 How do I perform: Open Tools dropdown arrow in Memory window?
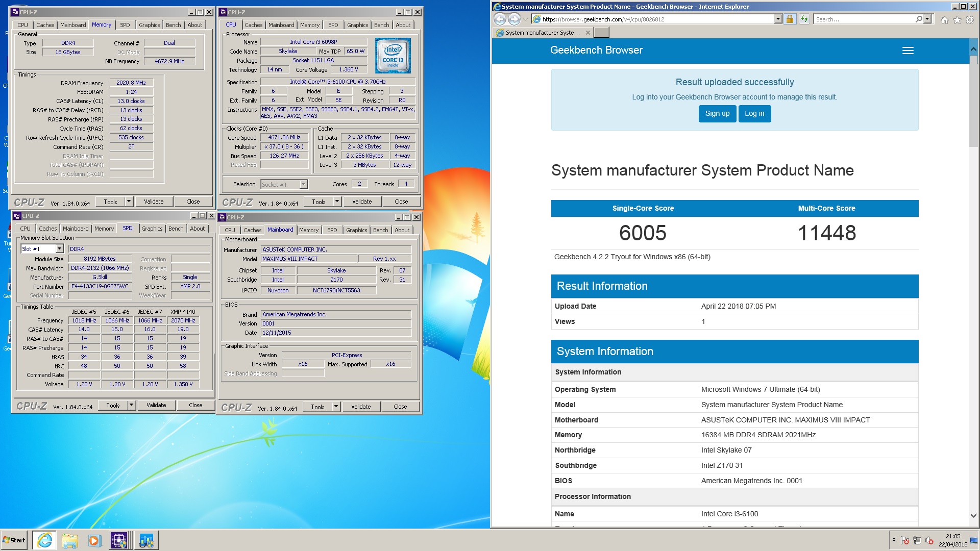click(129, 202)
